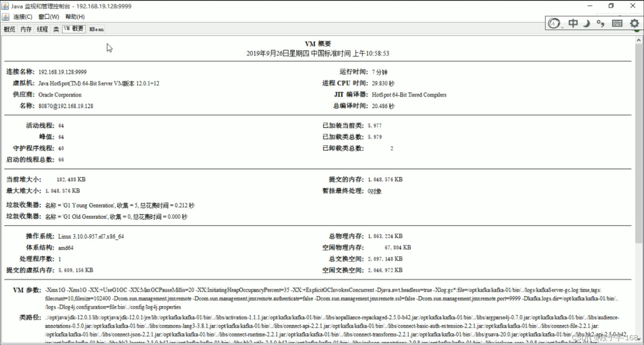Screen dimensions: 644x345
Task: Click the VM 参数 label
Action: 27,290
